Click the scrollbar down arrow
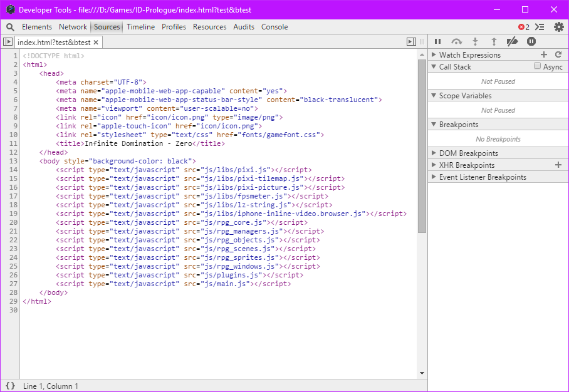 [x=422, y=373]
